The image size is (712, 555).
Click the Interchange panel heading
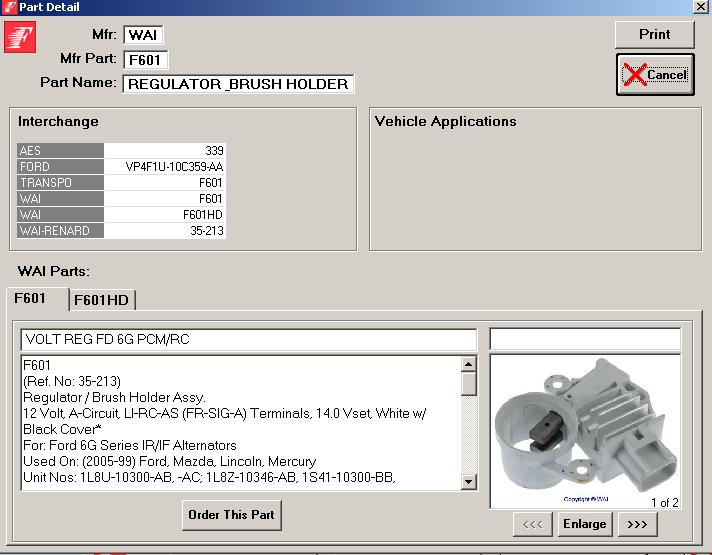coord(58,122)
